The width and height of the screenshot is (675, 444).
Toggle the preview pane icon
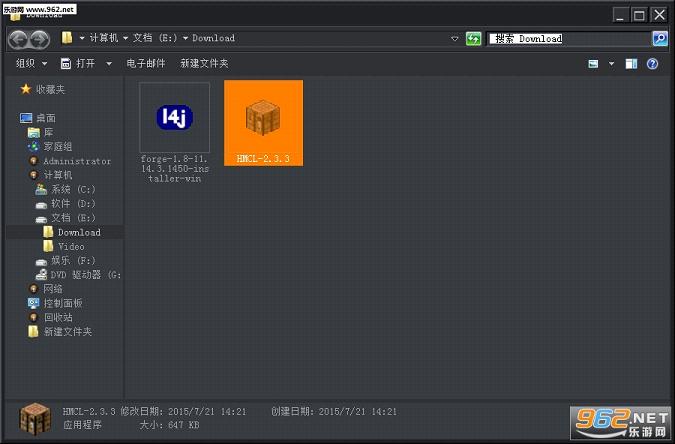(631, 64)
